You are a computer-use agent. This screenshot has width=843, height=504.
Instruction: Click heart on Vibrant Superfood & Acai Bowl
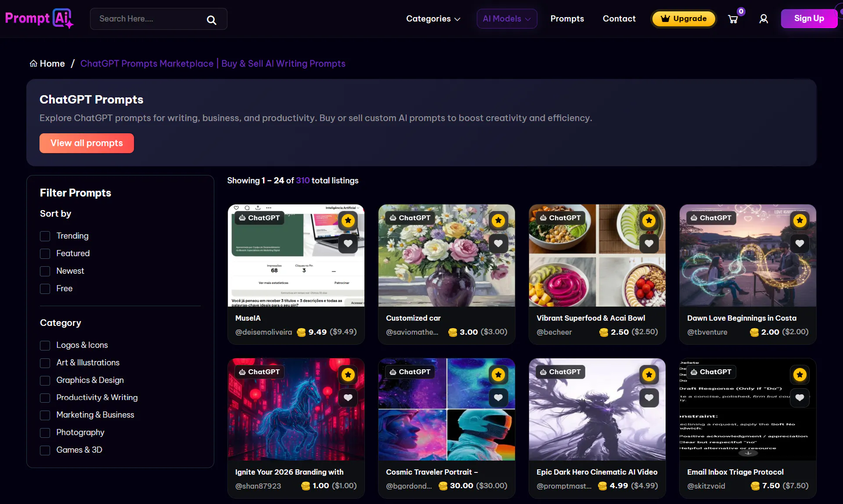coord(649,243)
